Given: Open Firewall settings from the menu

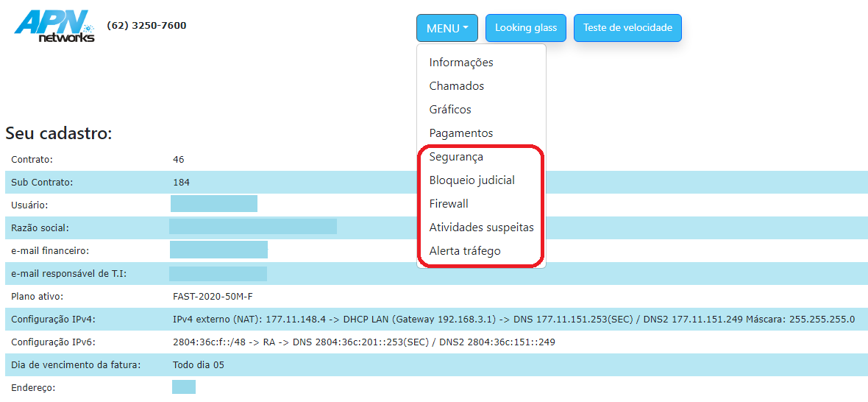Looking at the screenshot, I should [x=449, y=204].
